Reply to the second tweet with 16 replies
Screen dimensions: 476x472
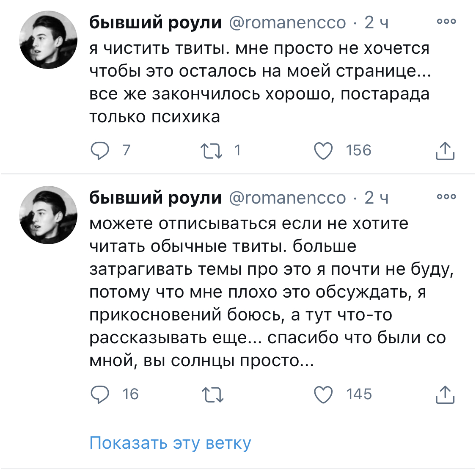coord(99,394)
